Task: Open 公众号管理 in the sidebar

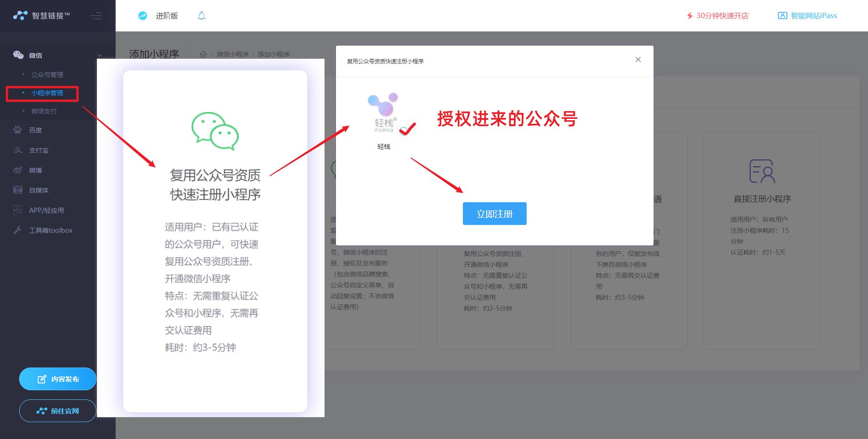Action: (x=47, y=75)
